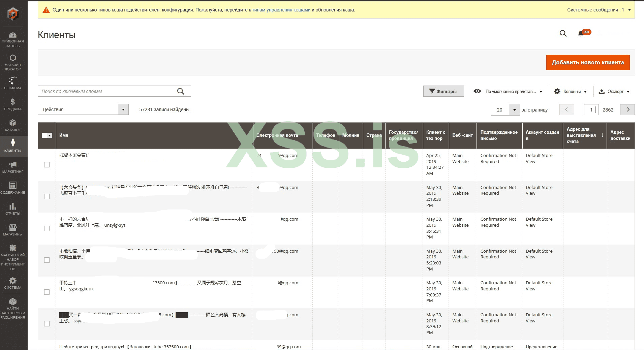The width and height of the screenshot is (644, 350).
Task: Open the per-page count dropdown arrow
Action: tap(514, 110)
